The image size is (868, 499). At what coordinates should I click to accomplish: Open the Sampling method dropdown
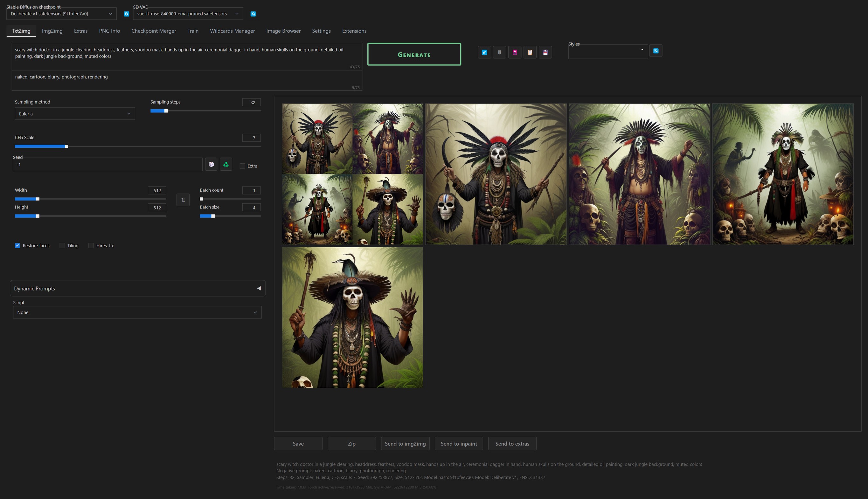pyautogui.click(x=74, y=113)
